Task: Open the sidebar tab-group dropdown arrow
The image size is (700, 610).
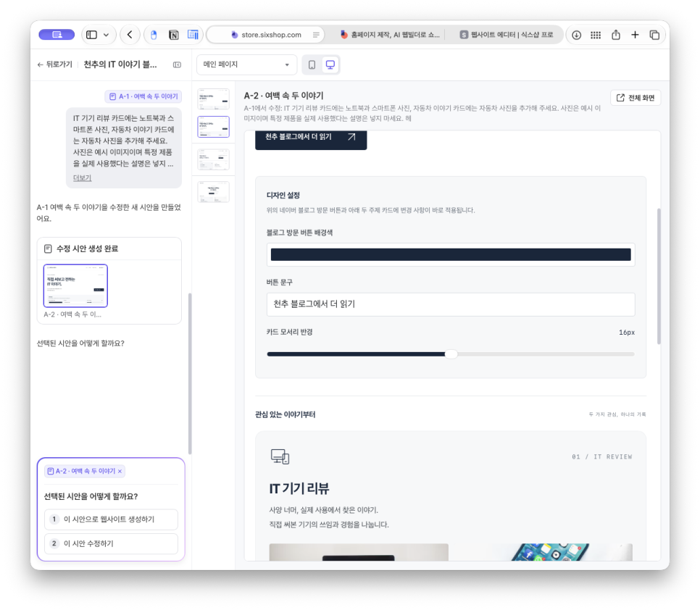Action: (x=107, y=35)
